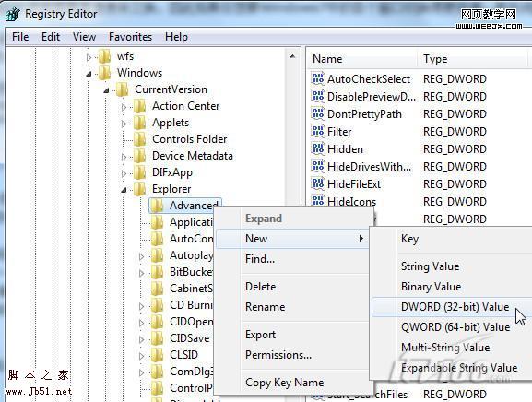Click Delete in the context menu

pos(260,287)
